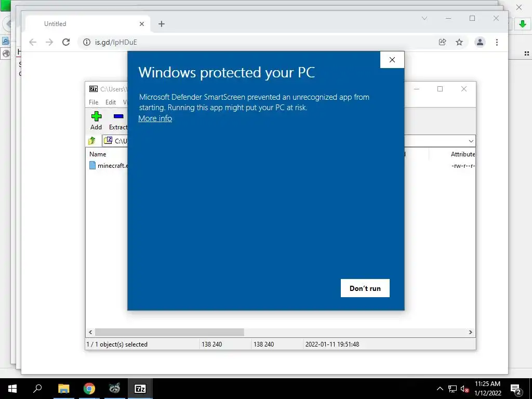
Task: Click the Add icon in 7-Zip
Action: 96,121
